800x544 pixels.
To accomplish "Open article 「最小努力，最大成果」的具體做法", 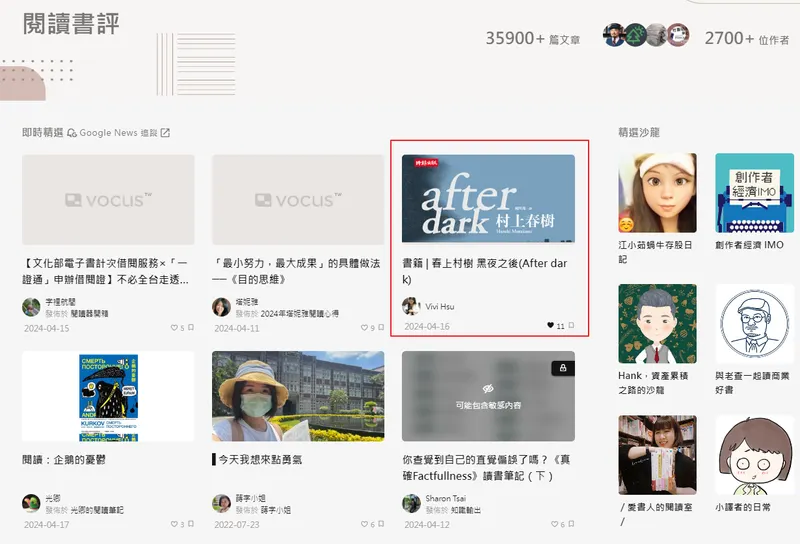I will pos(296,271).
